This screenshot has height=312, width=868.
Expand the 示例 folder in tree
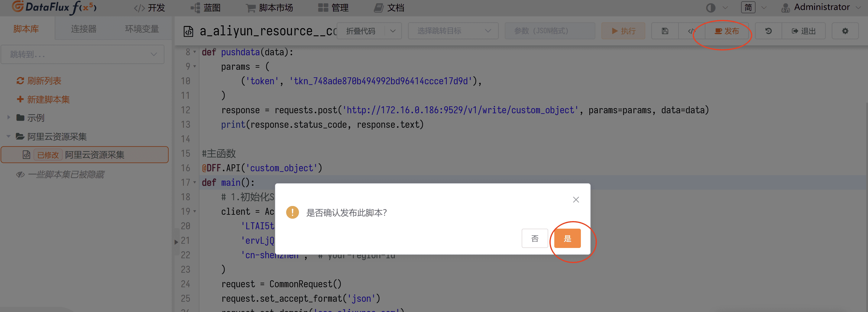coord(9,117)
